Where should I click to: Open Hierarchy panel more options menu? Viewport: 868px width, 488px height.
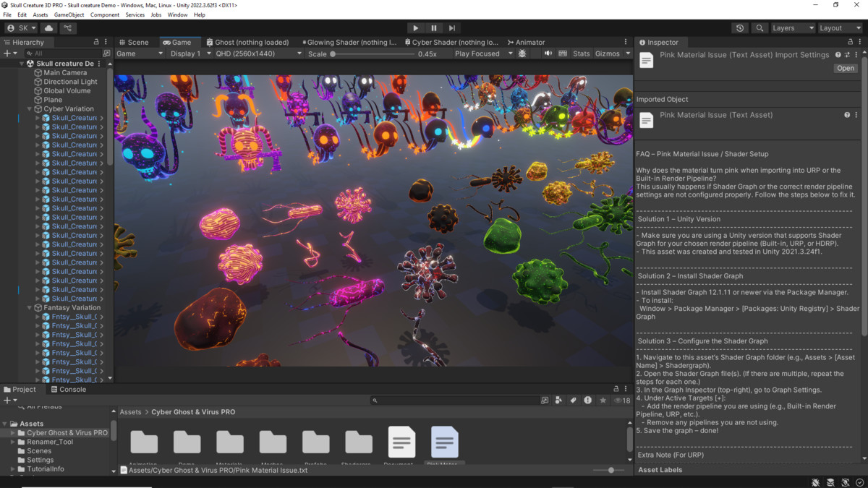[106, 42]
